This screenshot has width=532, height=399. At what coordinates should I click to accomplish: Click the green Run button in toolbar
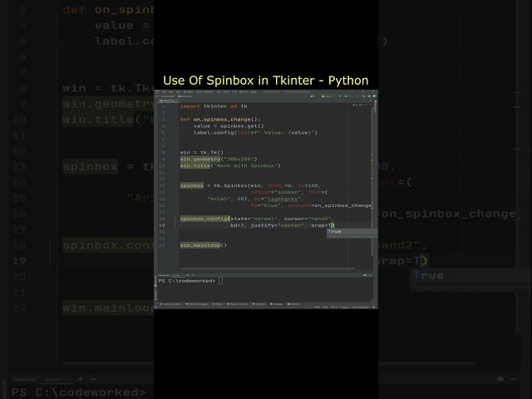[x=340, y=96]
